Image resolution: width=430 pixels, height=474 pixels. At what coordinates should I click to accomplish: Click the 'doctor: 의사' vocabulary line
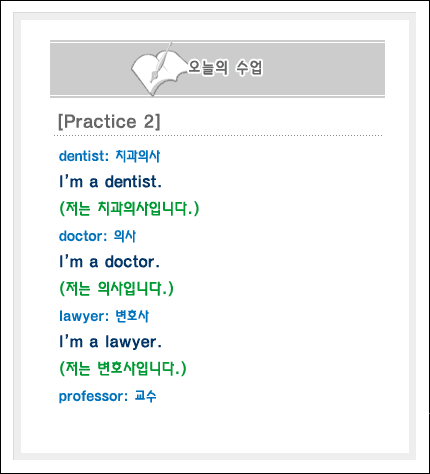[97, 236]
